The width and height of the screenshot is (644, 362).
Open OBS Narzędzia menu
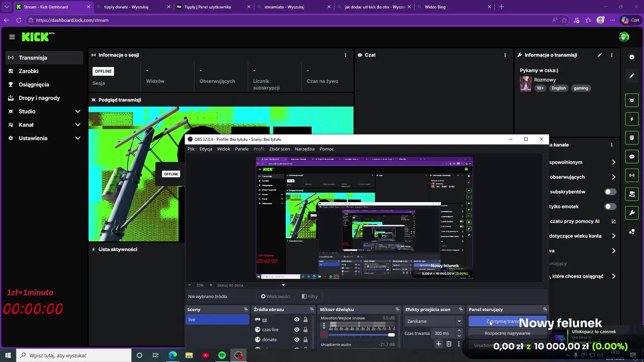[x=305, y=149]
